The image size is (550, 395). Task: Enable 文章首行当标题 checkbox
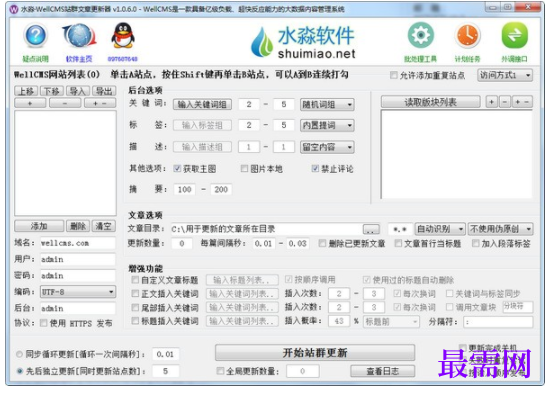pos(398,243)
